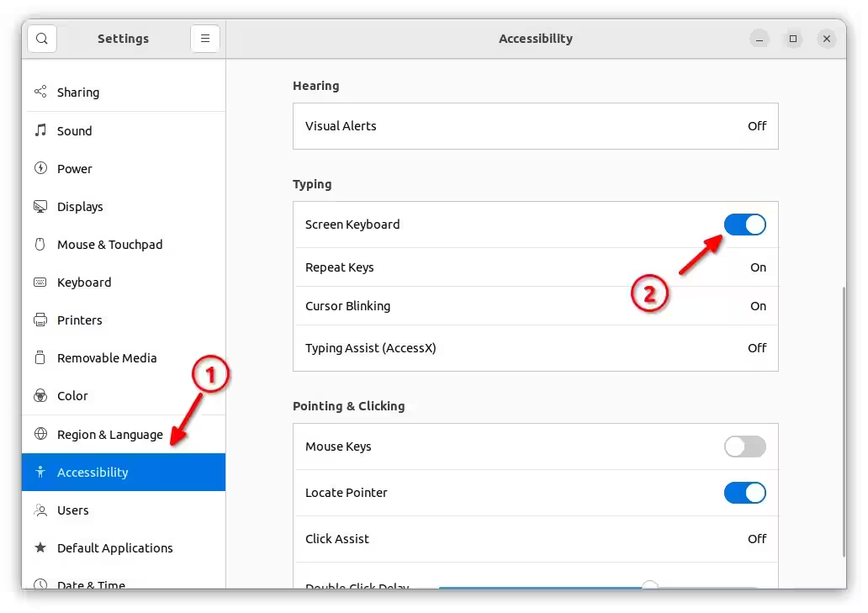868x613 pixels.
Task: Click the Power icon in the sidebar
Action: [40, 168]
